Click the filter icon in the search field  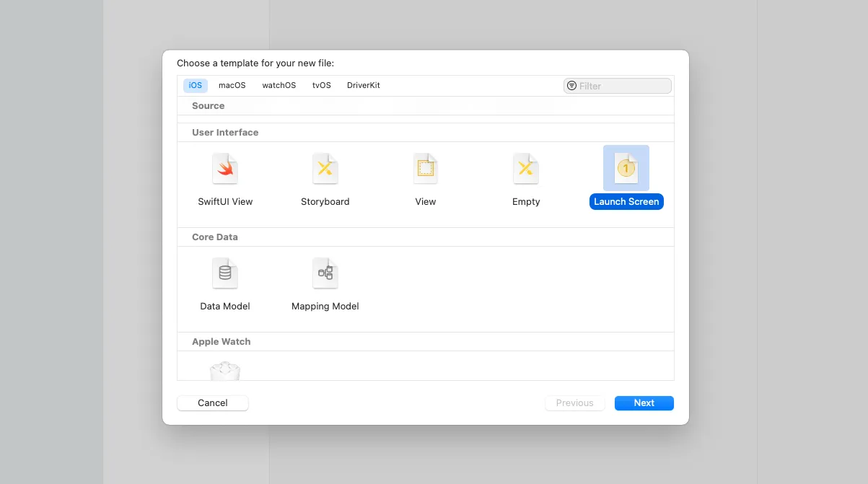(572, 86)
